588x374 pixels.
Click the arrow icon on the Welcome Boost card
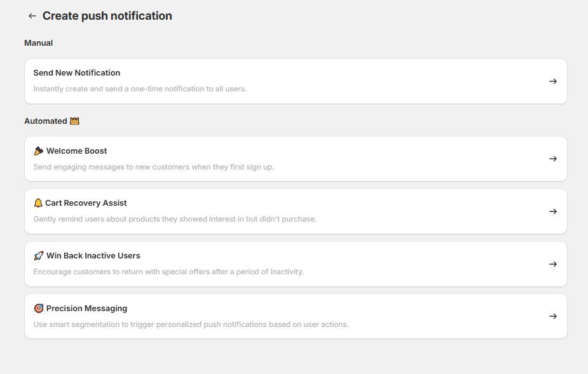[552, 159]
